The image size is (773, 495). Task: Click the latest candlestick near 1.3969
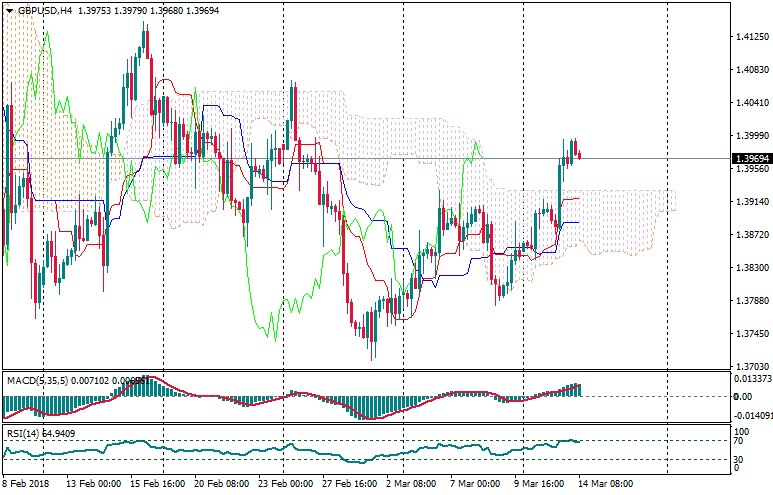pos(580,155)
